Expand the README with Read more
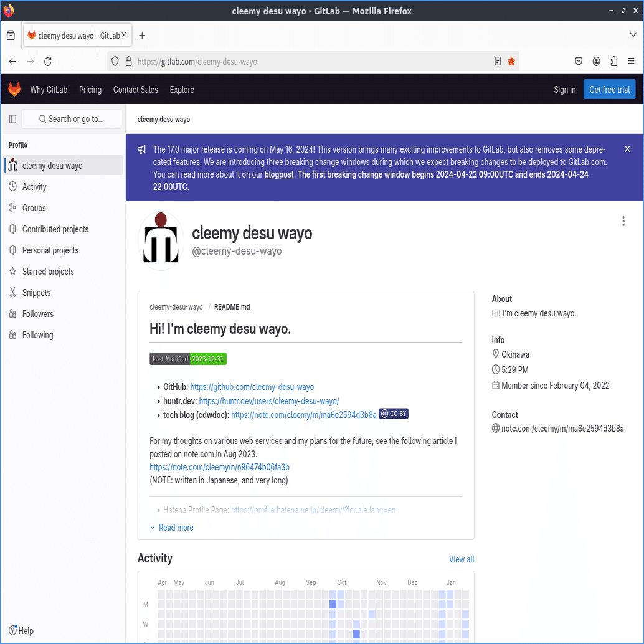 [172, 528]
